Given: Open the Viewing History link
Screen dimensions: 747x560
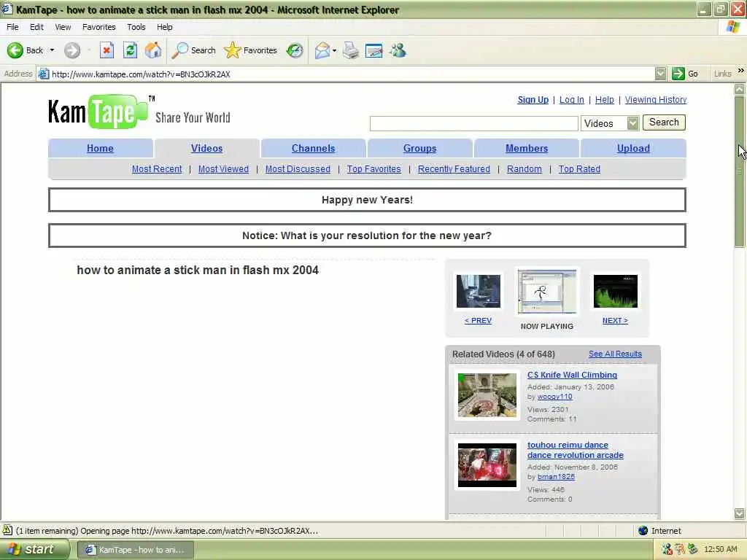Looking at the screenshot, I should [x=656, y=99].
